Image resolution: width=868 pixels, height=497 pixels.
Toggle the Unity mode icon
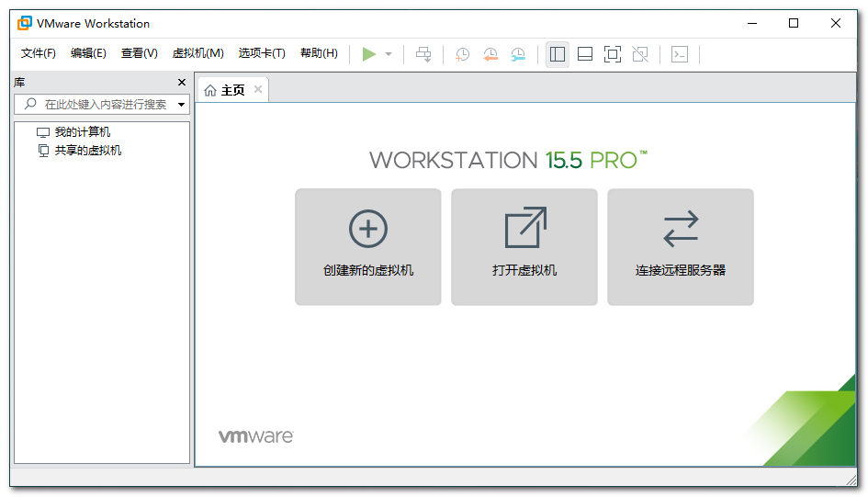640,54
